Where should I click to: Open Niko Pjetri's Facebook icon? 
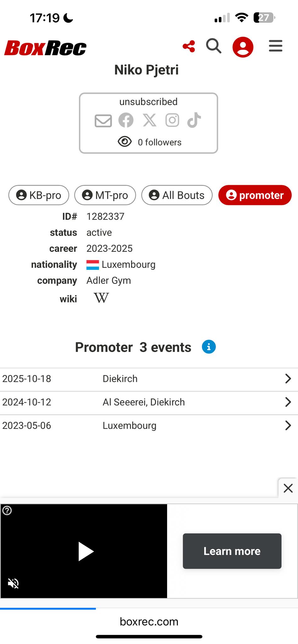tap(126, 120)
